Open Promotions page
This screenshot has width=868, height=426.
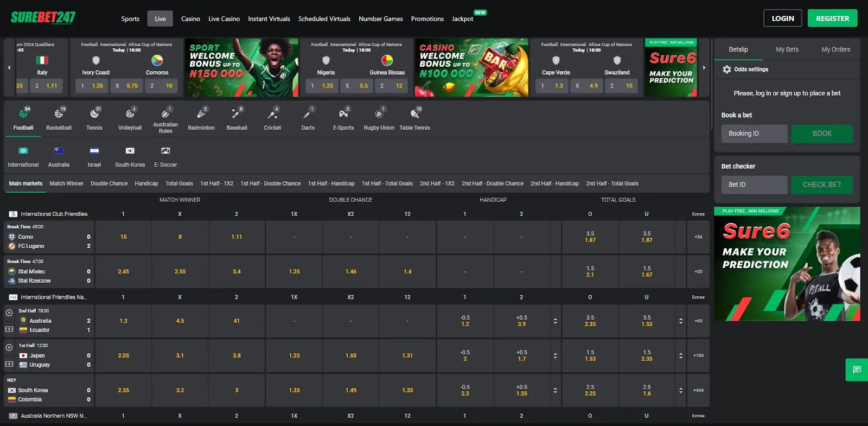[427, 19]
